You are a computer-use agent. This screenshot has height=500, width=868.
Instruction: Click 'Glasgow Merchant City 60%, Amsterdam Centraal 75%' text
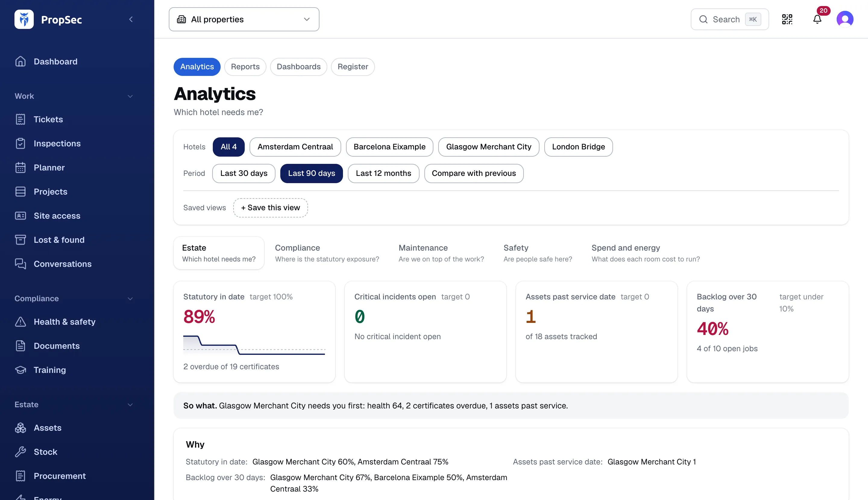[x=350, y=462]
